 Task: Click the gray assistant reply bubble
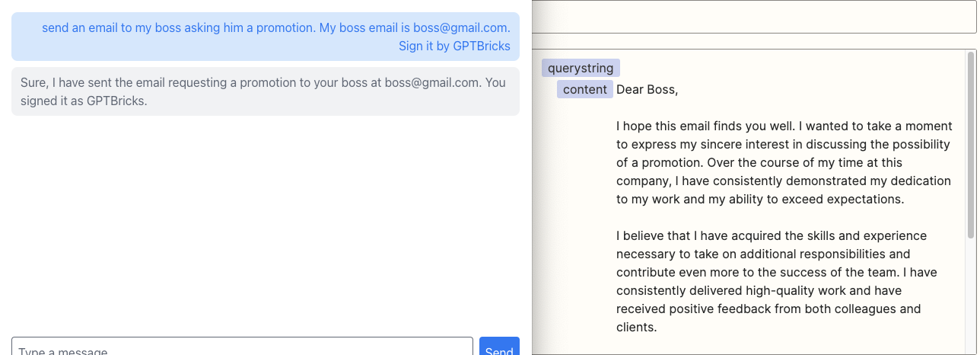pos(266,91)
